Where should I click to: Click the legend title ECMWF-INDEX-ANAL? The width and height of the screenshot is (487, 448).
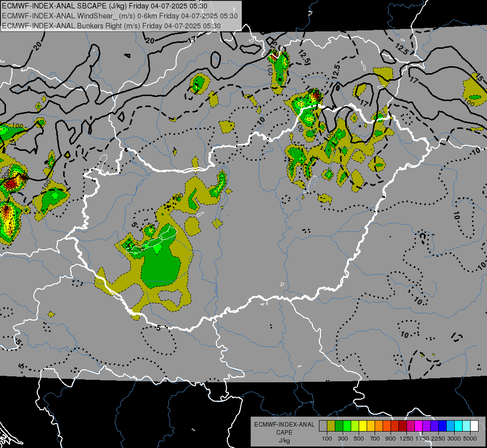284,425
